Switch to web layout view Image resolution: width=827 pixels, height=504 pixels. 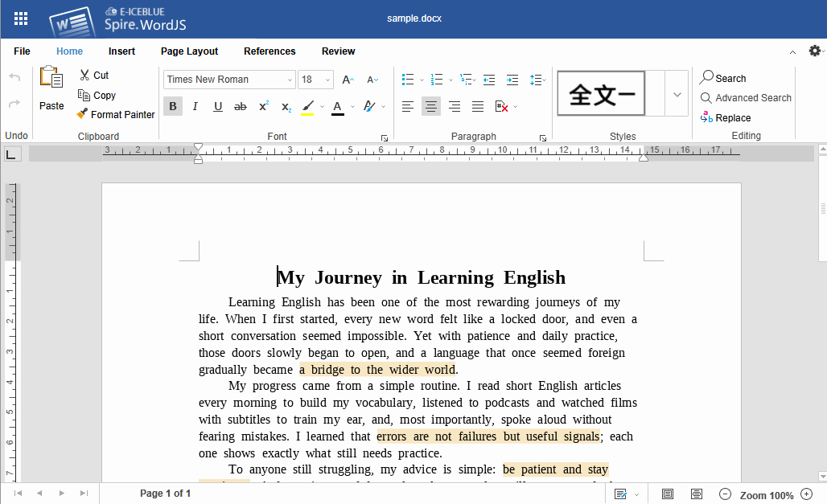(x=697, y=494)
